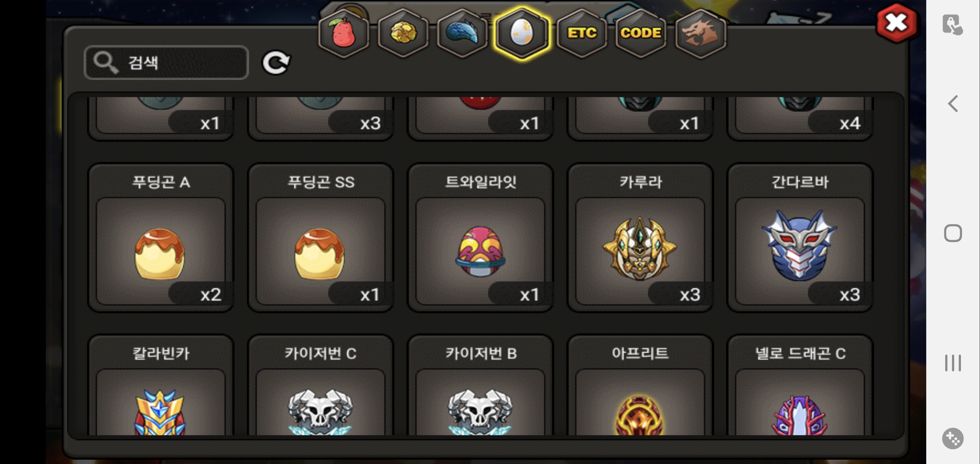The width and height of the screenshot is (980, 464).
Task: Select the 푸딩곤 A egg item
Action: 161,238
